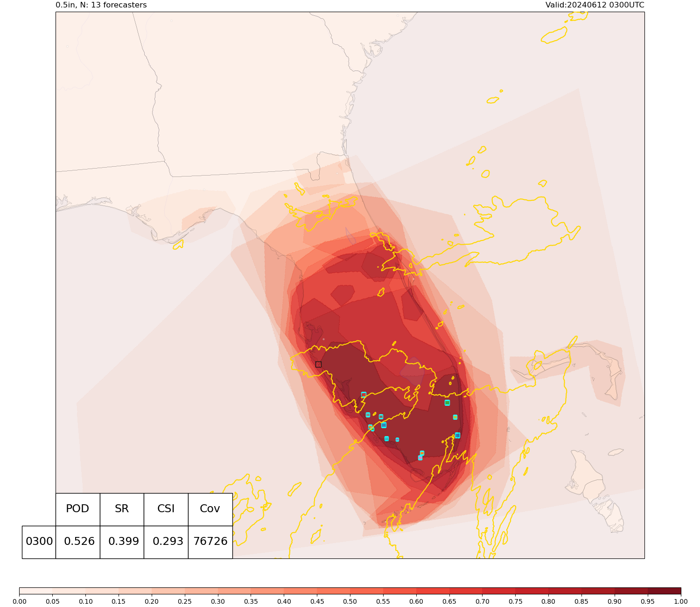Click the black square marker on the map
700x607 pixels.
click(318, 364)
